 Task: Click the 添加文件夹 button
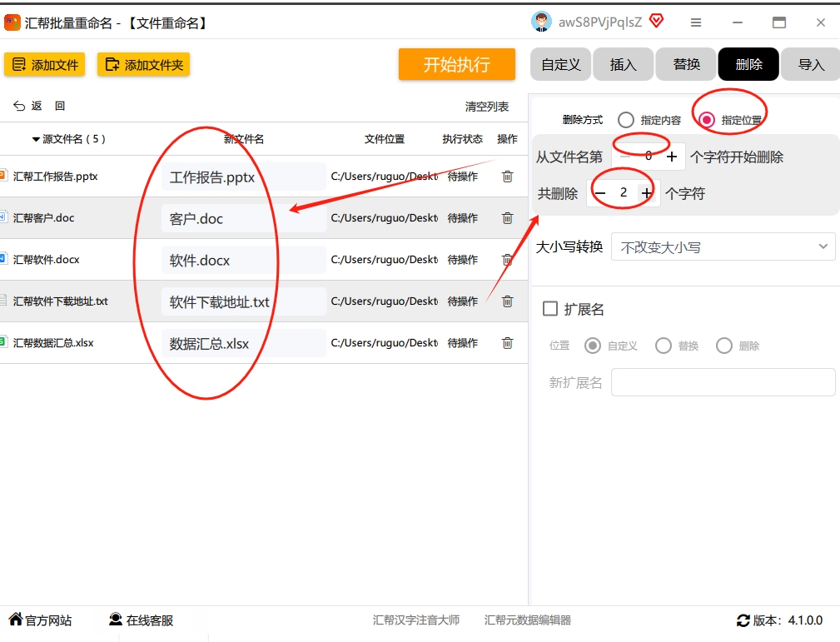point(143,65)
